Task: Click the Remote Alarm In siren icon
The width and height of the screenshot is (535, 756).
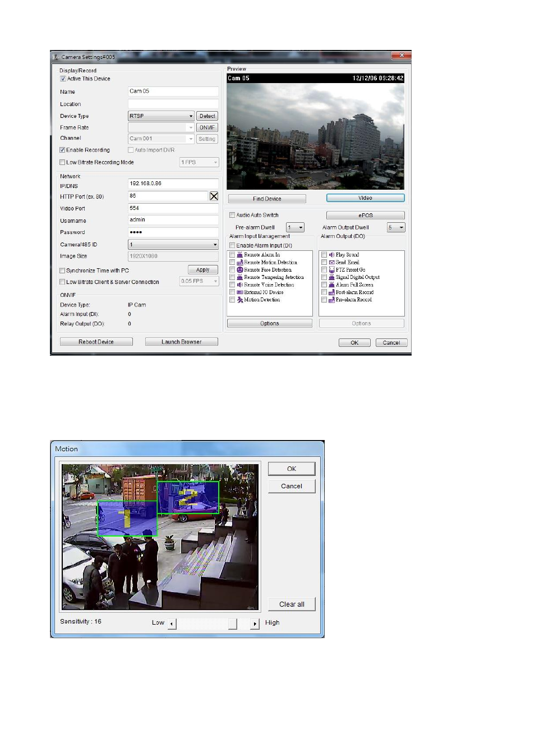Action: point(239,255)
